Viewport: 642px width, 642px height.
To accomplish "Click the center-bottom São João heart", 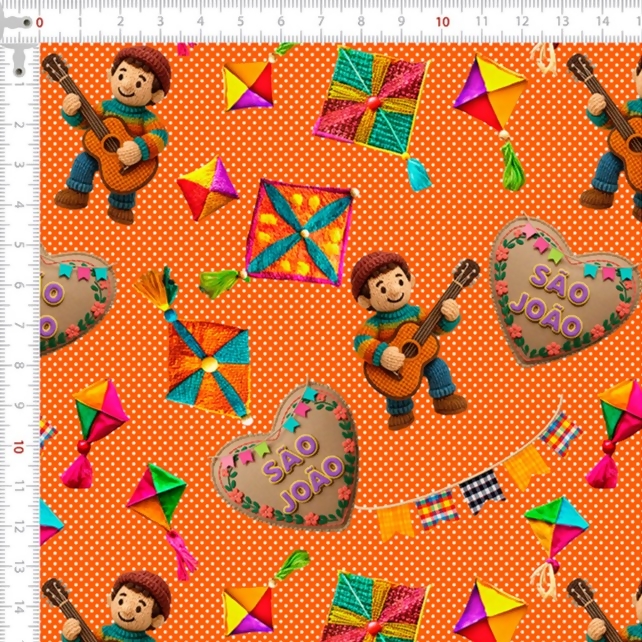I will [285, 455].
